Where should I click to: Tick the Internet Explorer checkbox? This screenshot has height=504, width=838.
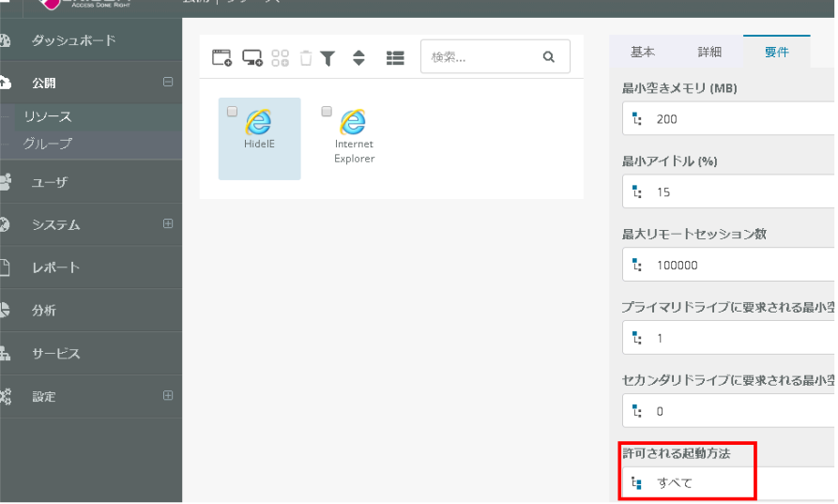(x=327, y=111)
